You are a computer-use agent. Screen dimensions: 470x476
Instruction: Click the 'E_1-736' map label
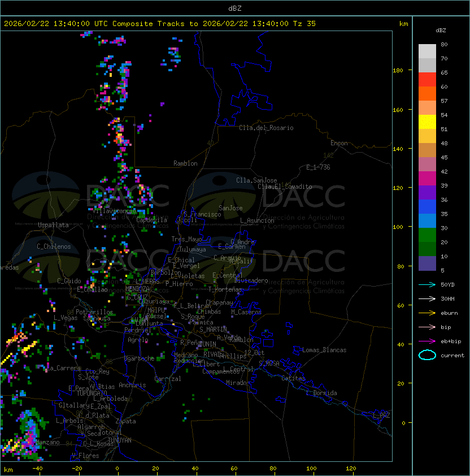tap(318, 167)
